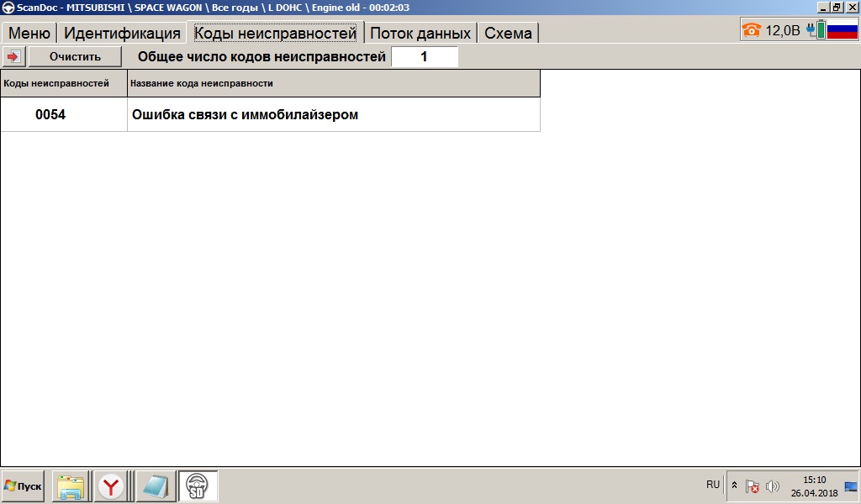Click the red arrow export icon
This screenshot has width=861, height=504.
(x=13, y=56)
